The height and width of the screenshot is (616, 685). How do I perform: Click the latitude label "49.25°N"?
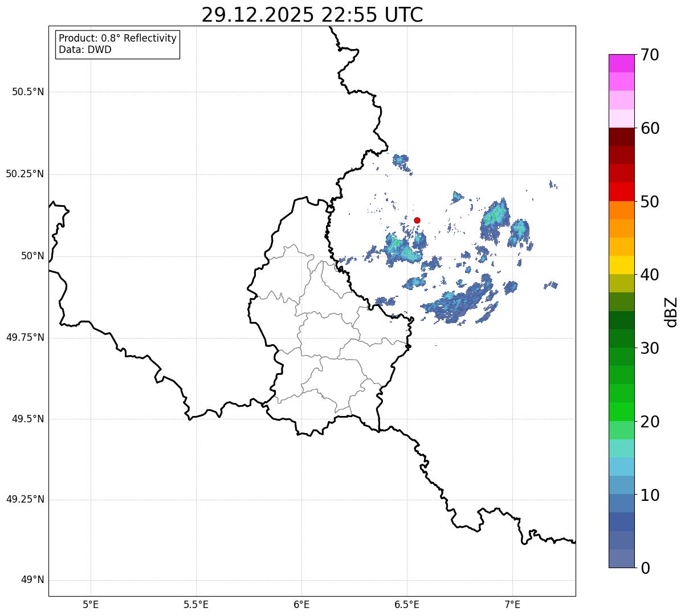pyautogui.click(x=25, y=499)
